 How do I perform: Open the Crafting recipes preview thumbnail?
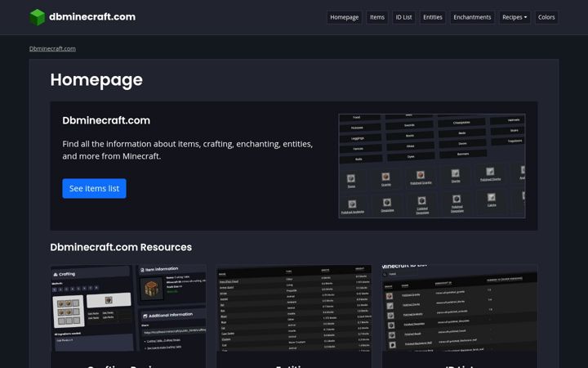coord(128,308)
